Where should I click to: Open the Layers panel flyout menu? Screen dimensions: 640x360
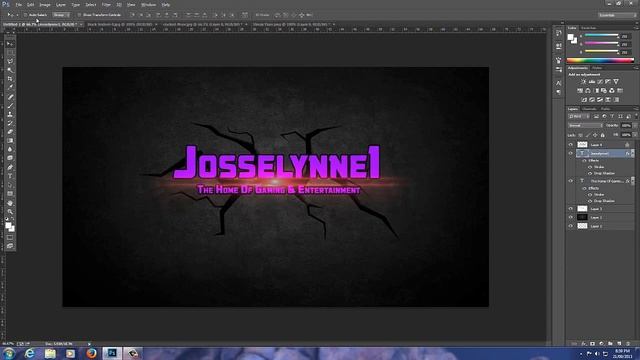click(x=636, y=109)
